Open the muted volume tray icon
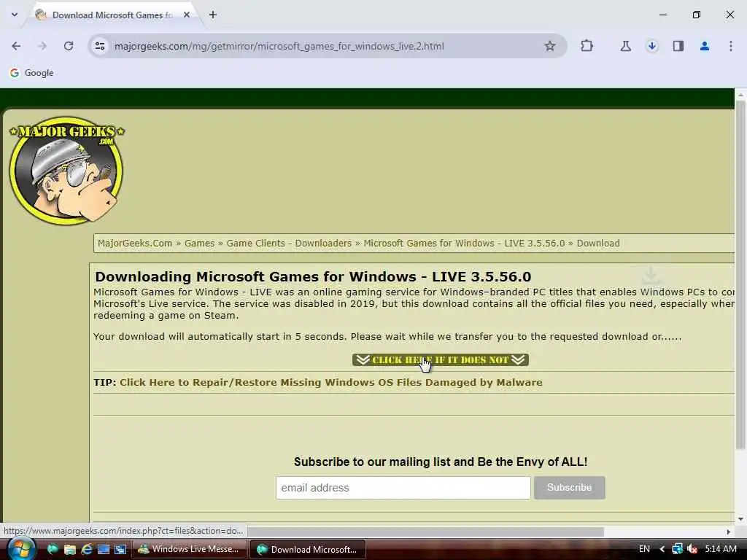 pos(692,549)
